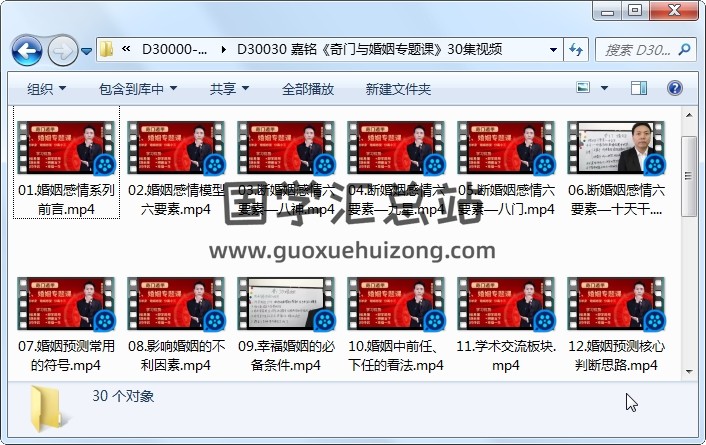Click filename text 09.幸福婚姻的必备条件.mp4
Screen dimensions: 706x445
(x=286, y=355)
